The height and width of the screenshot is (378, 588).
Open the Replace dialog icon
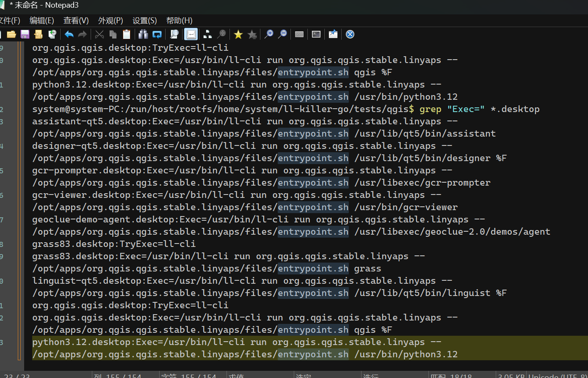[x=157, y=34]
